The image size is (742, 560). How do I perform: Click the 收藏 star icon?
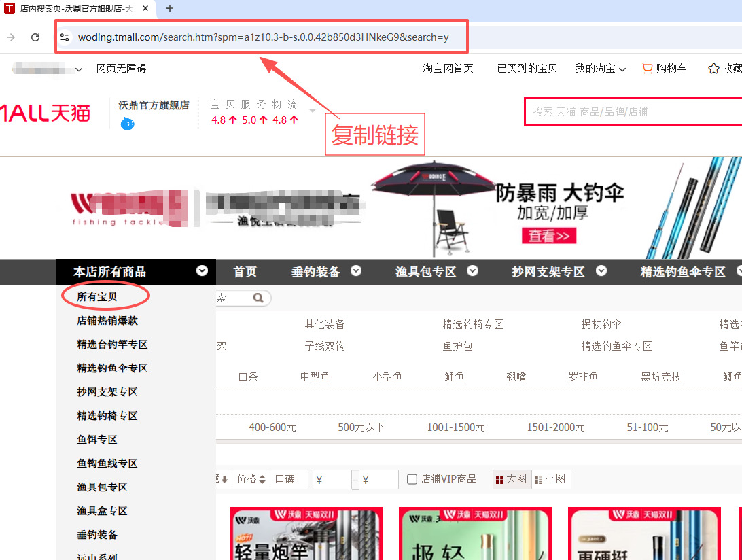(x=713, y=69)
